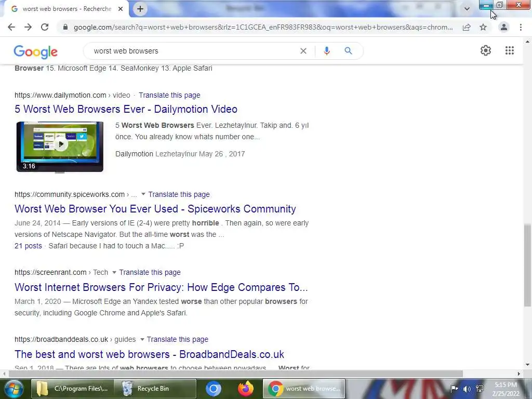
Task: Open the volume speaker tray icon
Action: pos(467,389)
